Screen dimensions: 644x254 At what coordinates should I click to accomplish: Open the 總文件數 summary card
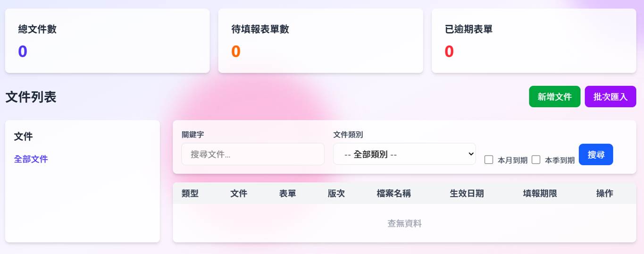tap(107, 41)
